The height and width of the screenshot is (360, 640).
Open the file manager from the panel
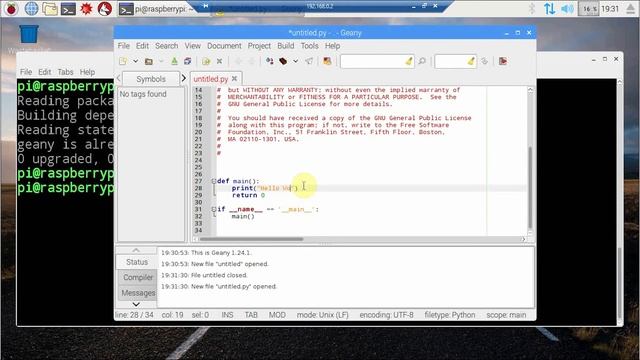pos(50,9)
